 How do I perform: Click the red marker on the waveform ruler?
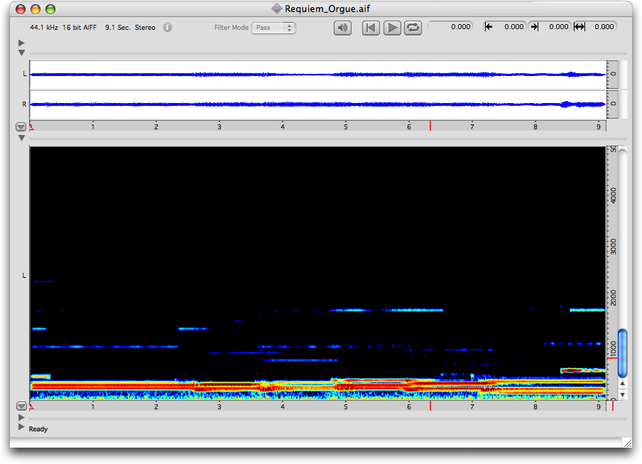click(430, 126)
